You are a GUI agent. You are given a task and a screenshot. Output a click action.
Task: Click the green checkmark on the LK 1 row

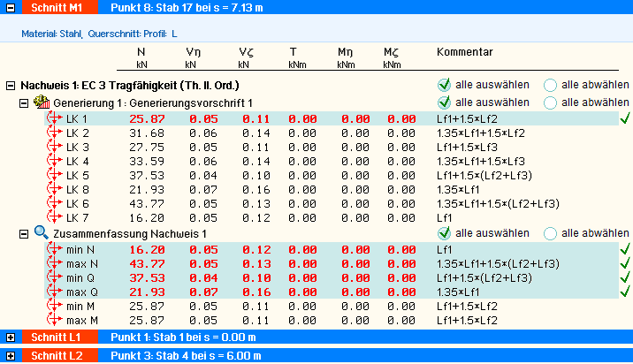pyautogui.click(x=625, y=118)
